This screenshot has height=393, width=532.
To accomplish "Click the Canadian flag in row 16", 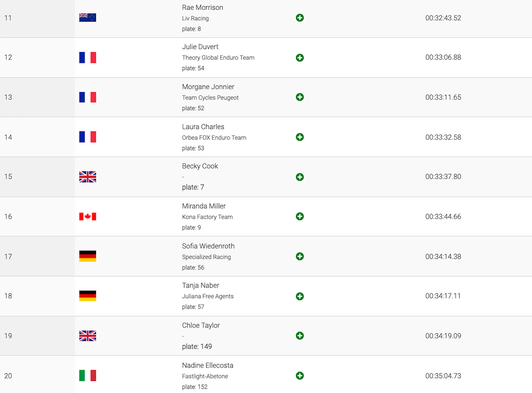I will point(87,216).
